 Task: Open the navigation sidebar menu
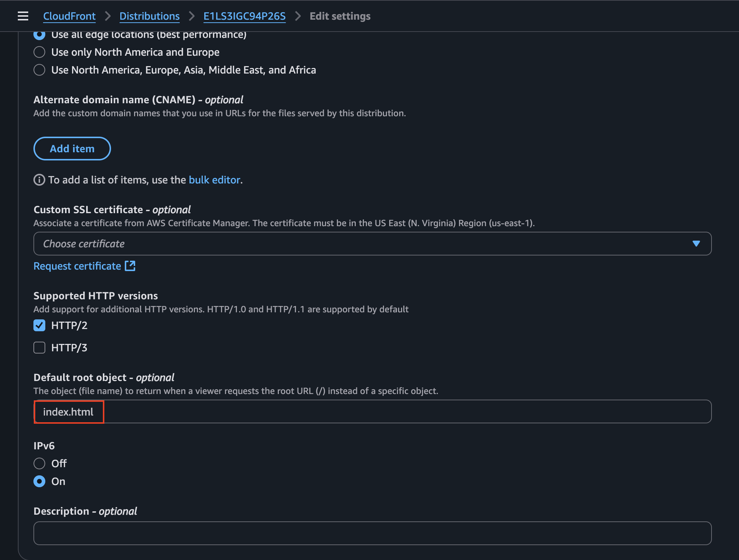[x=23, y=16]
